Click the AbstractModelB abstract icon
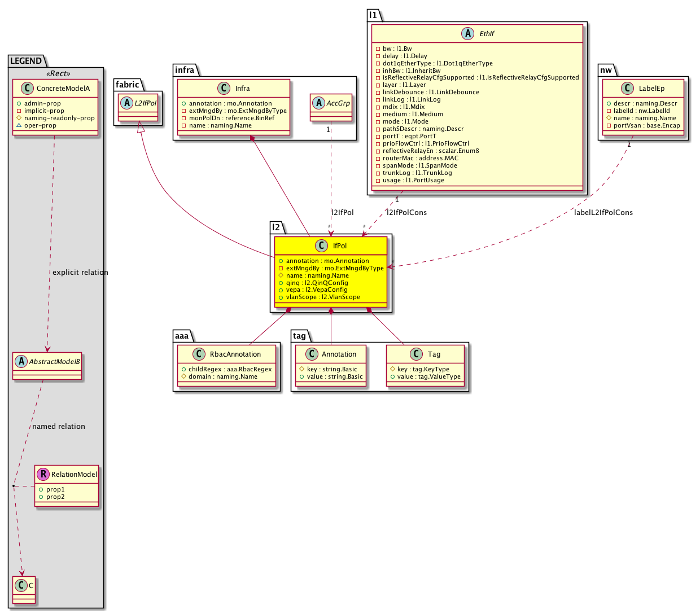The height and width of the screenshot is (614, 700). [x=21, y=362]
